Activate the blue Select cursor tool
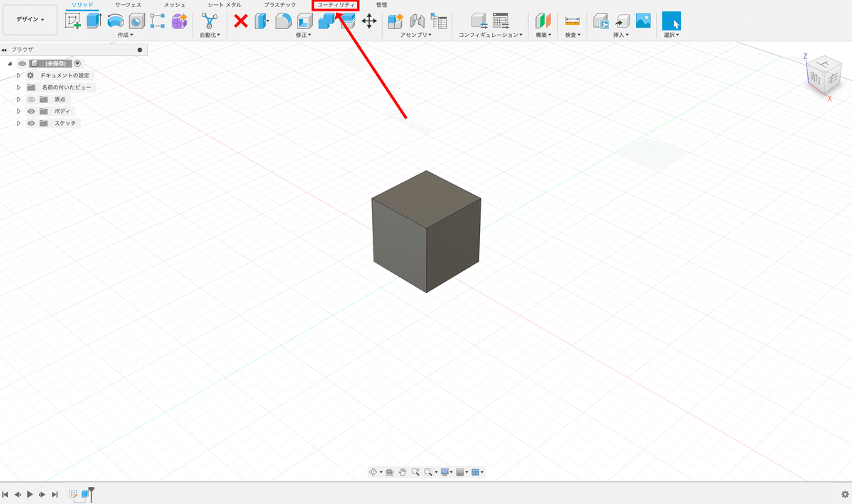This screenshot has height=504, width=852. (672, 21)
